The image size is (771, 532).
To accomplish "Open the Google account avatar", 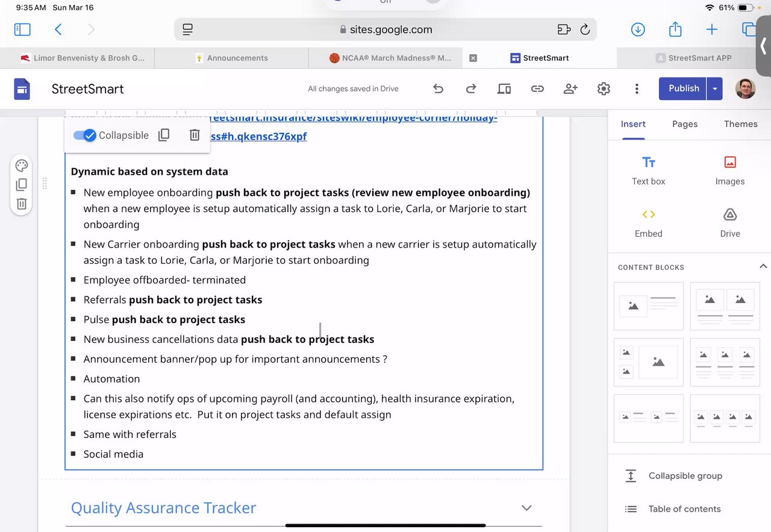I will (x=746, y=89).
